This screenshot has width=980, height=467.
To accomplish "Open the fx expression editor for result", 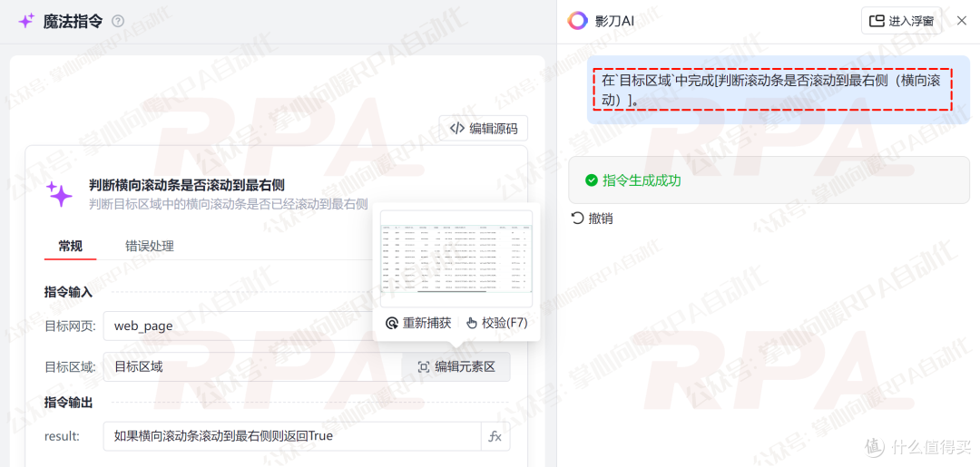I will 495,436.
